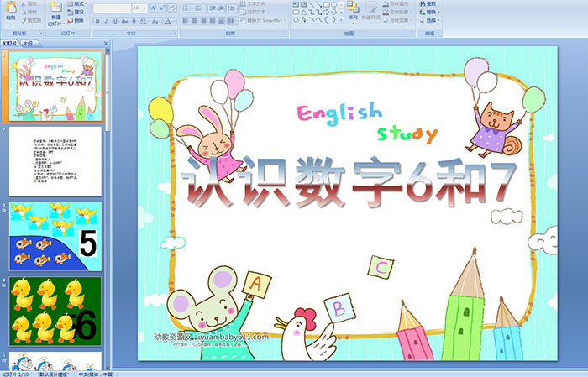
Task: Open the font name combo box
Action: coord(112,8)
